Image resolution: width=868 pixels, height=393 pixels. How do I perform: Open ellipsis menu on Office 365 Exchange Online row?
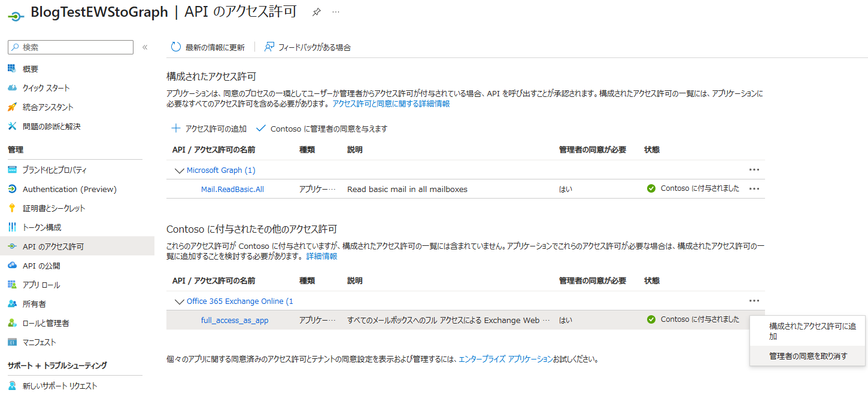tap(754, 300)
